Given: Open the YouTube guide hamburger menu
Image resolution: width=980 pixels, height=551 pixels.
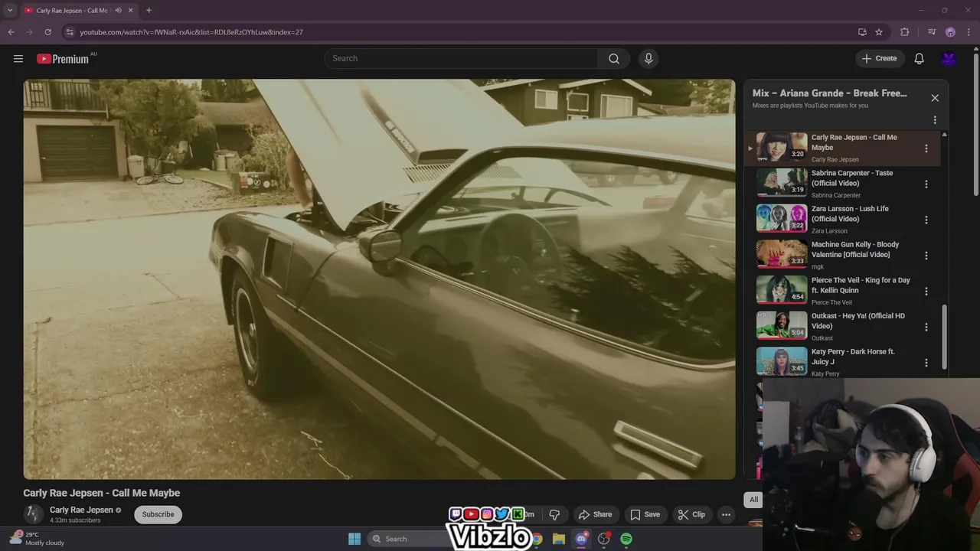Looking at the screenshot, I should click(18, 58).
